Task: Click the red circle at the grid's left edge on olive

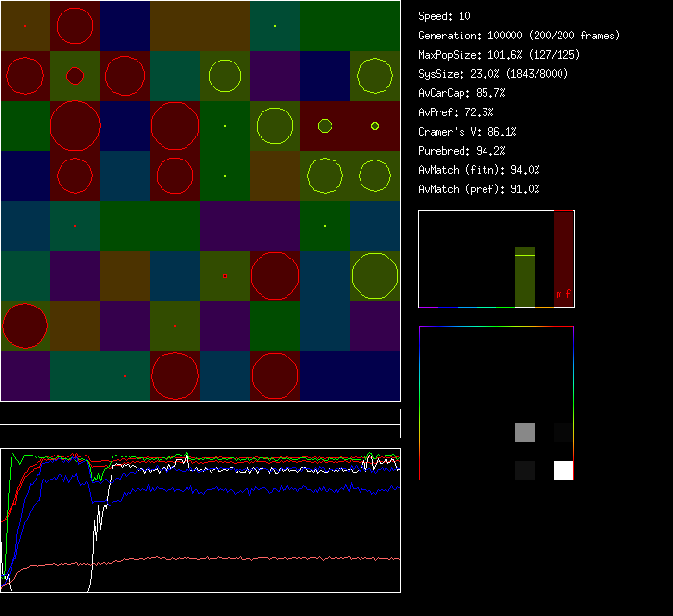Action: (x=25, y=325)
